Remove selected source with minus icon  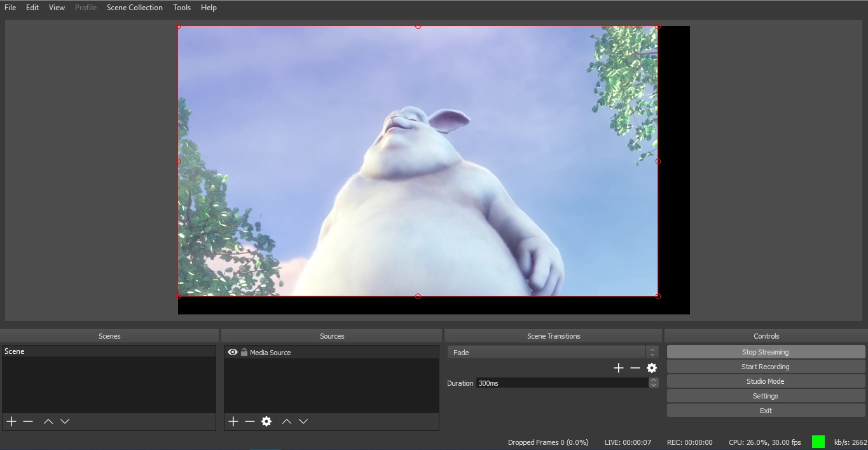coord(250,421)
